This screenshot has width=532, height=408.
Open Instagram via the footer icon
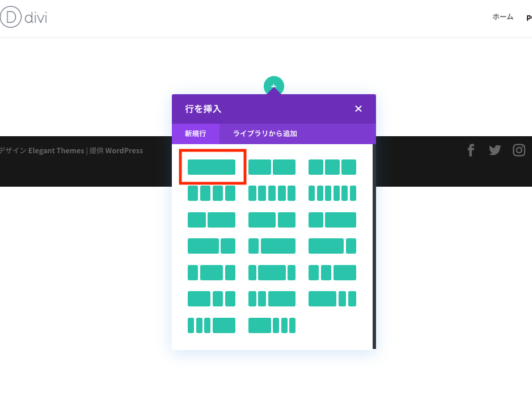point(519,150)
